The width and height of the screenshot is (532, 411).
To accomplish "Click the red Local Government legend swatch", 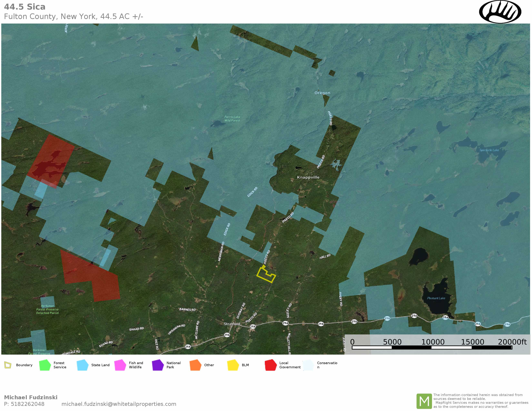I will pyautogui.click(x=271, y=365).
